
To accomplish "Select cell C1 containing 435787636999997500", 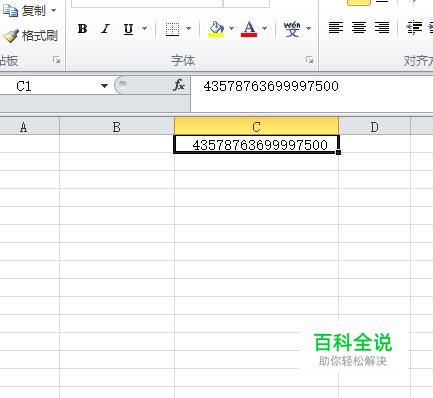I will [256, 144].
